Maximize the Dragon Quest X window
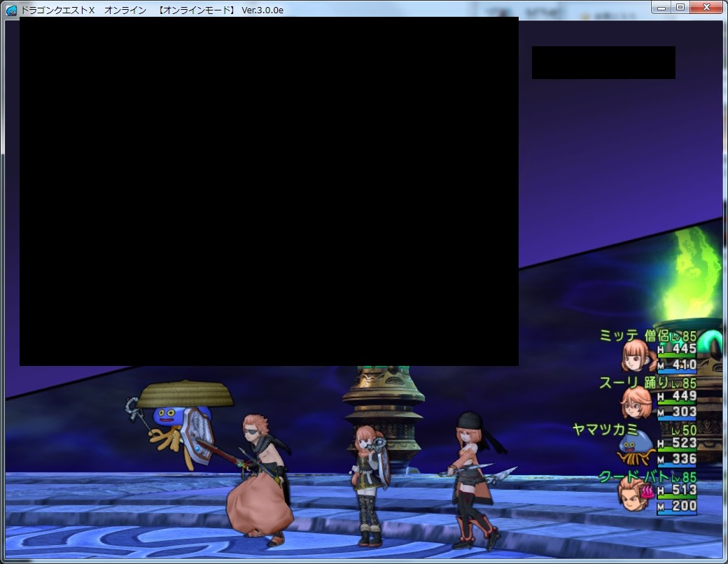Image resolution: width=728 pixels, height=564 pixels. [680, 8]
